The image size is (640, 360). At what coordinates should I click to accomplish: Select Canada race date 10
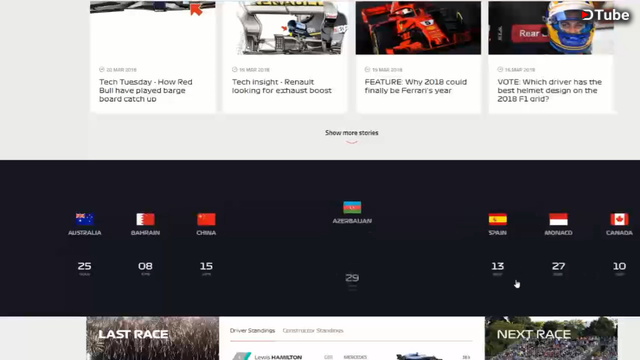pyautogui.click(x=619, y=266)
